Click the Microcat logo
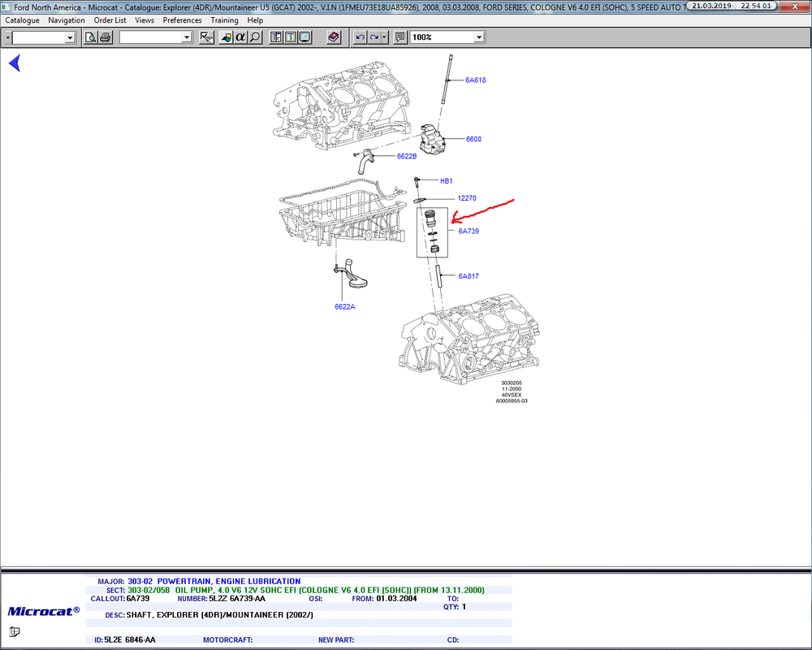 [44, 611]
